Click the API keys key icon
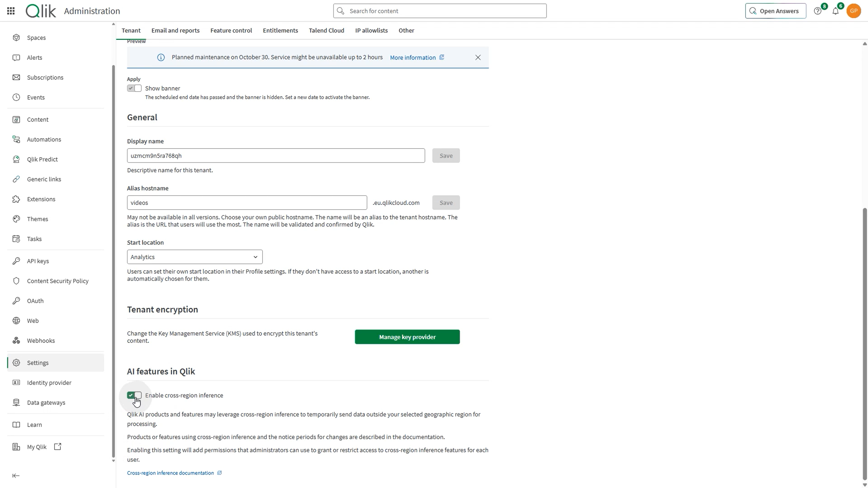This screenshot has height=488, width=868. click(x=16, y=261)
